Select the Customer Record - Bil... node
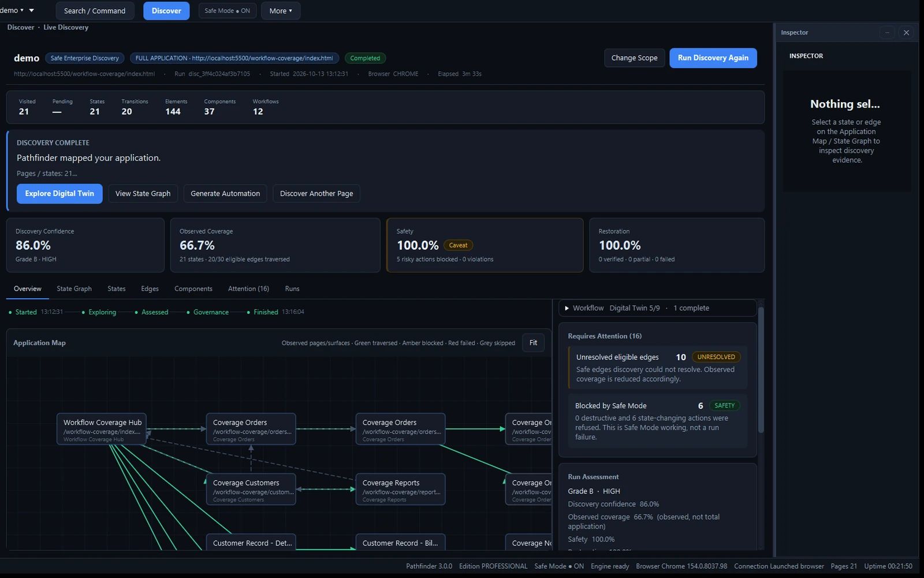 [401, 542]
